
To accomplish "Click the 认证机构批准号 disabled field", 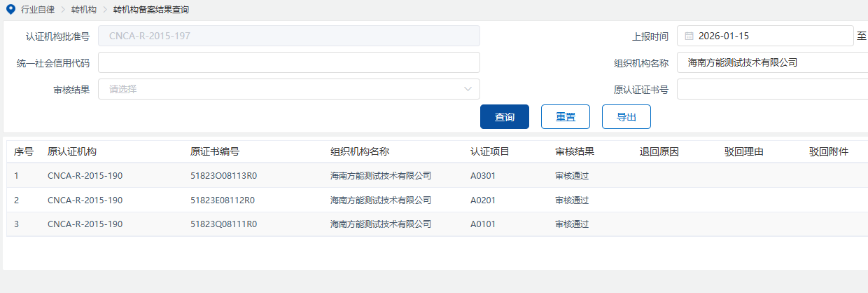I will [x=288, y=36].
